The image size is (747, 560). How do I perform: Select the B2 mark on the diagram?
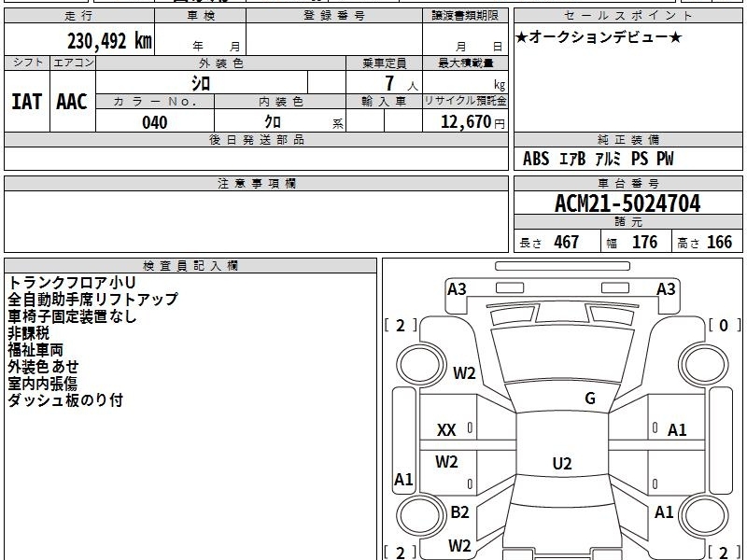pos(459,511)
